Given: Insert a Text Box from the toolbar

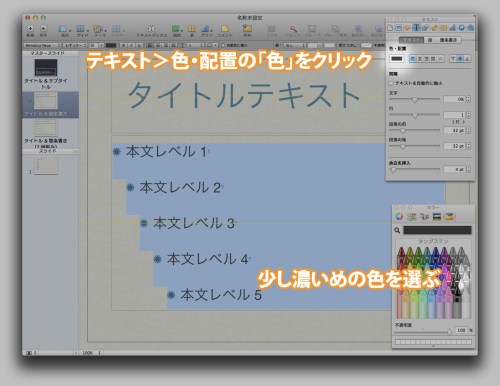Looking at the screenshot, I should (152, 29).
